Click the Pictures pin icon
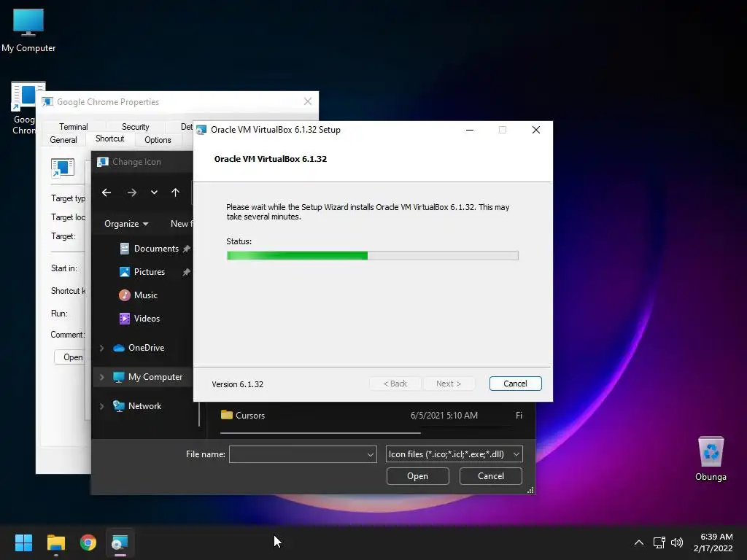Image resolution: width=747 pixels, height=560 pixels. coord(186,272)
